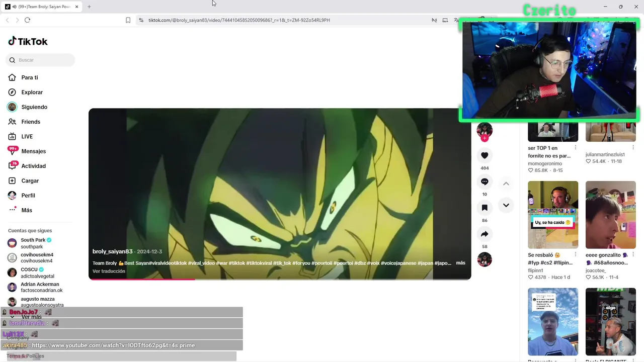644x362 pixels.
Task: Click the Broly video player
Action: (x=280, y=194)
